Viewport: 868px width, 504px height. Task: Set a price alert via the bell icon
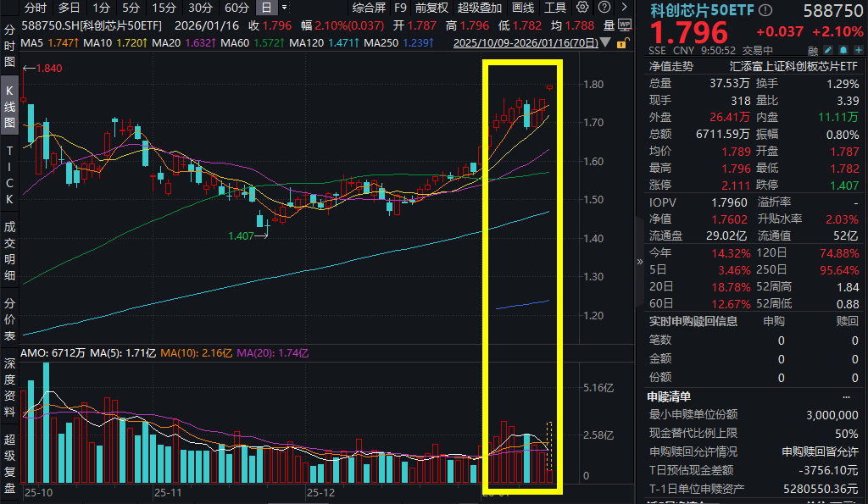coord(844,49)
